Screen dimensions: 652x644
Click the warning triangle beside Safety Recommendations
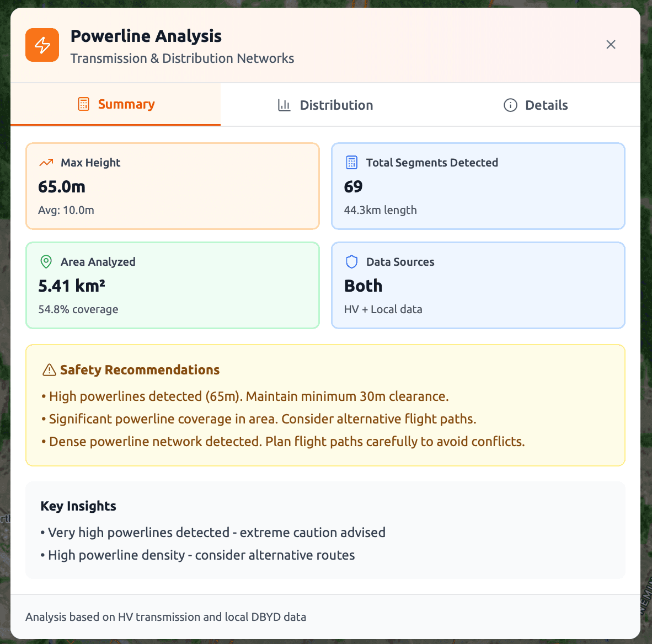(49, 369)
